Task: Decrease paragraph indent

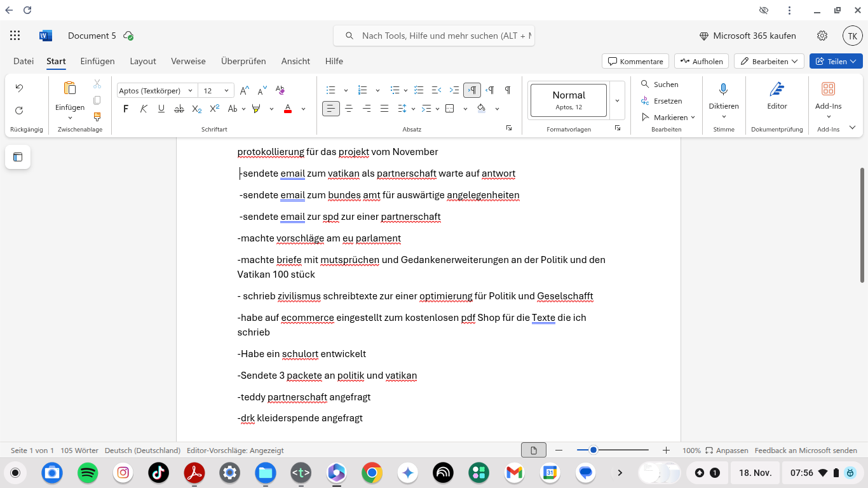Action: (437, 90)
